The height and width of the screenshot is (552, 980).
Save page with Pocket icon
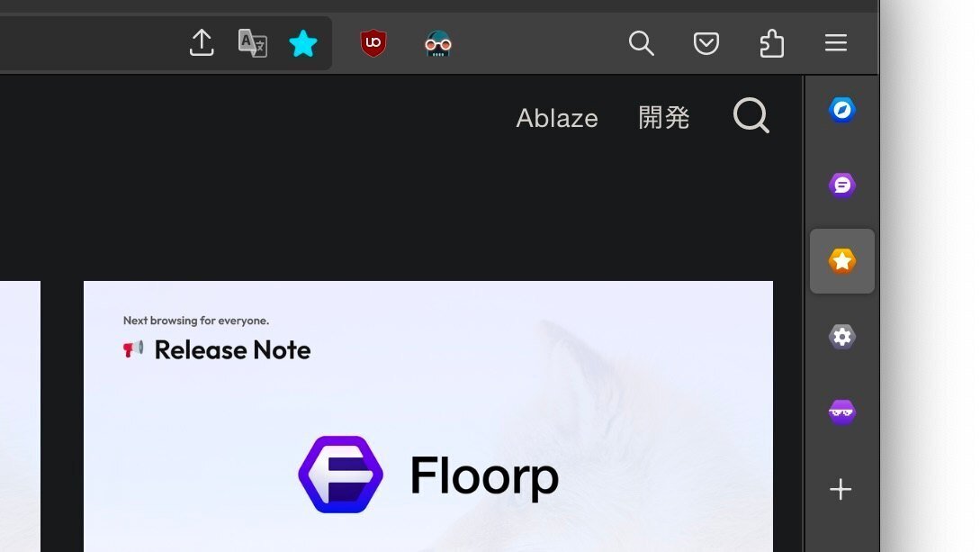pyautogui.click(x=706, y=43)
